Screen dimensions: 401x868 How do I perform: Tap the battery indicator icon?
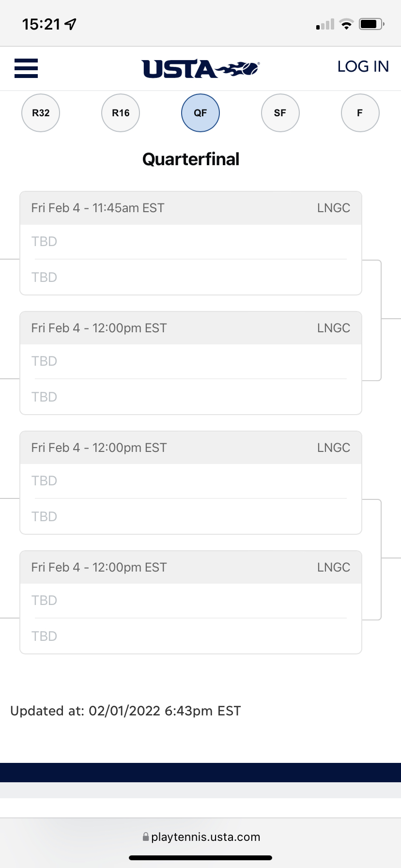click(x=371, y=24)
